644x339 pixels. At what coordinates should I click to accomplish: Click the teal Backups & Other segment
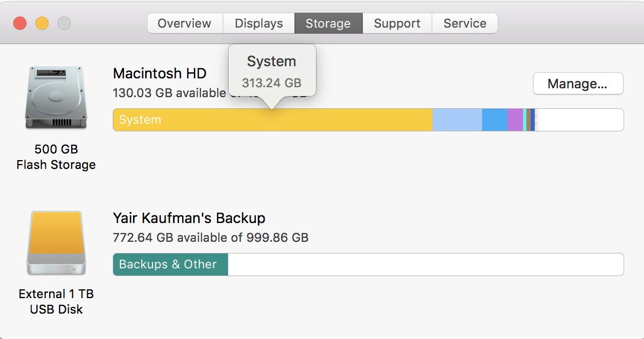170,264
